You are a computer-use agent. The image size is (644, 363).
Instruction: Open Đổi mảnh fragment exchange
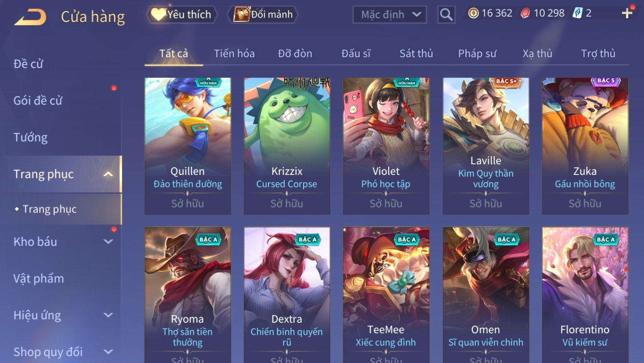(x=263, y=15)
